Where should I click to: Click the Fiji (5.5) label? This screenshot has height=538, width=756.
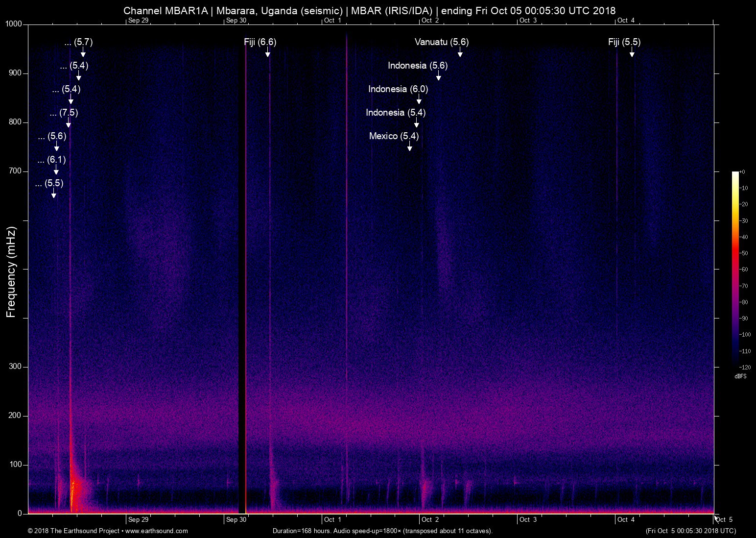(x=624, y=42)
